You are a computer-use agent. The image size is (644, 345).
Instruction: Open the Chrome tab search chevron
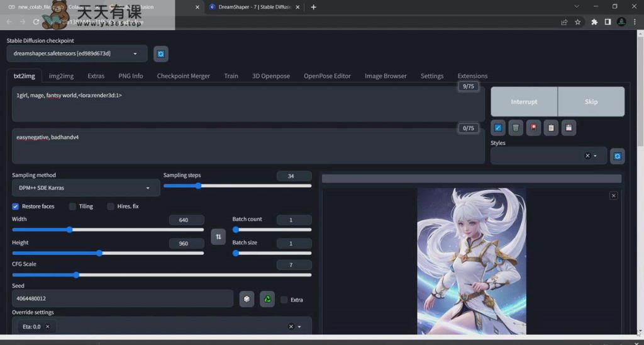click(577, 6)
